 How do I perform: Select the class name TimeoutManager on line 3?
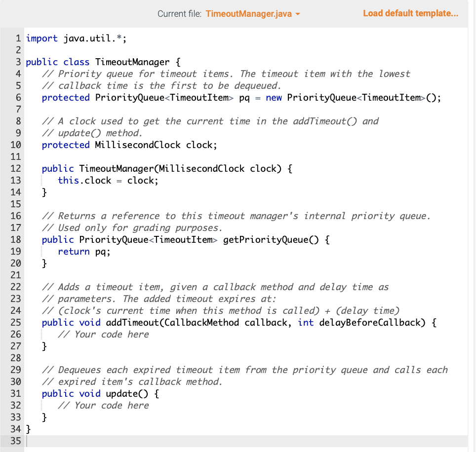coord(133,62)
